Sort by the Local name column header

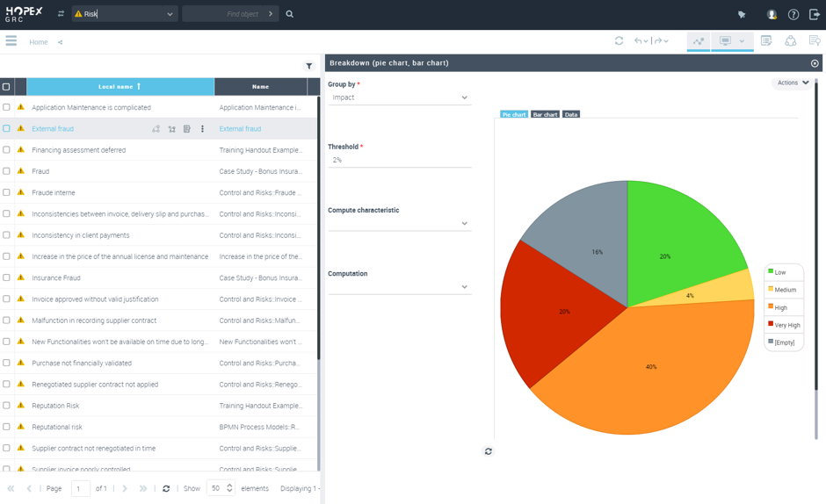120,87
